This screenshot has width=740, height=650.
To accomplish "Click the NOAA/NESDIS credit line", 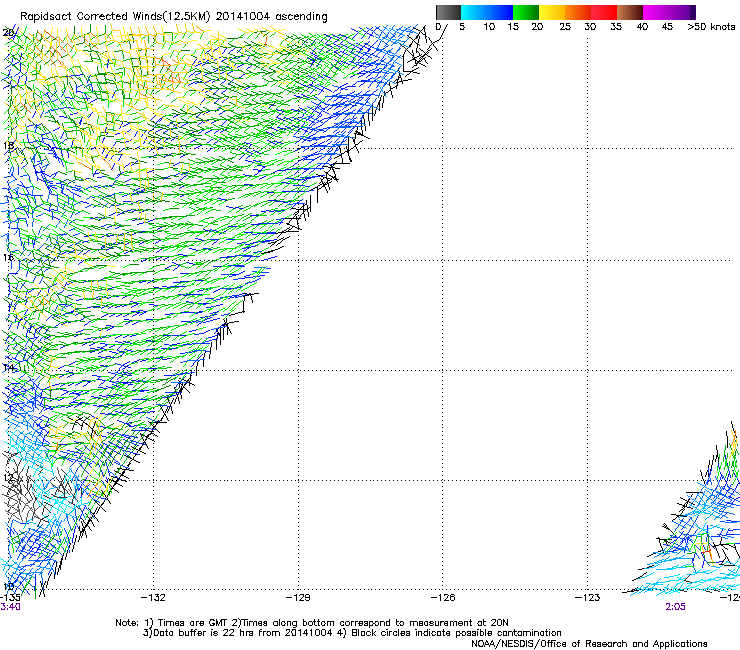I will click(x=589, y=644).
